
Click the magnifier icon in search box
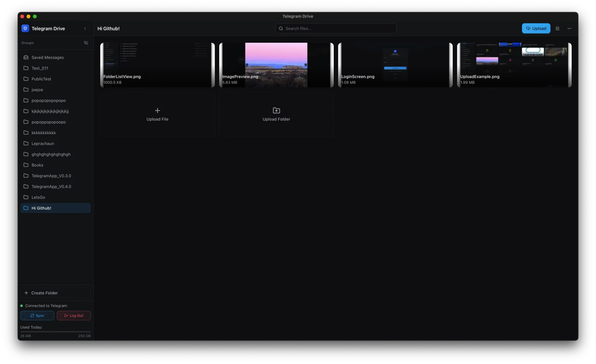[x=281, y=28]
